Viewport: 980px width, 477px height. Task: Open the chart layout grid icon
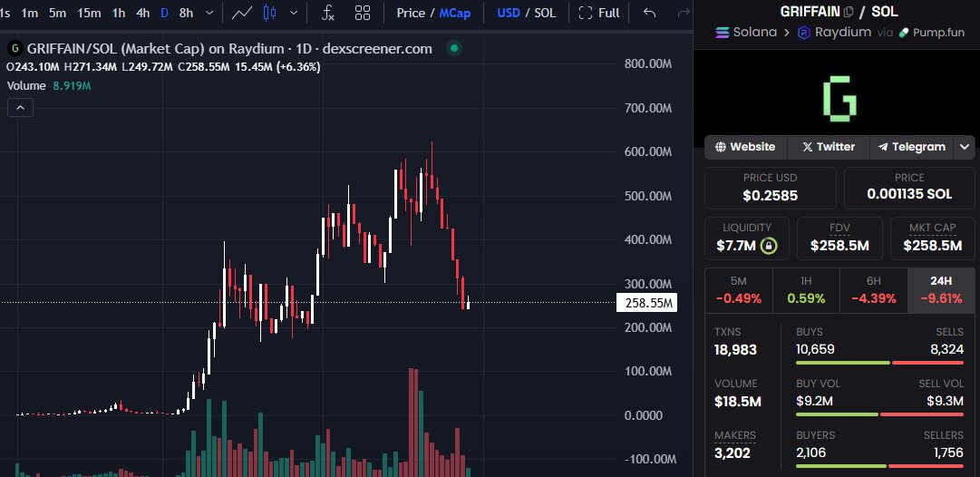click(x=363, y=13)
